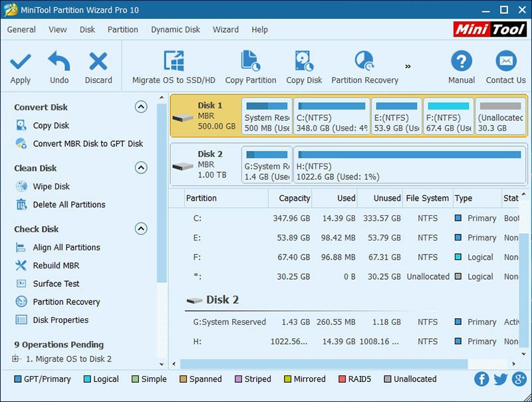This screenshot has width=532, height=402.
Task: Sort by the Unused column header
Action: [380, 198]
